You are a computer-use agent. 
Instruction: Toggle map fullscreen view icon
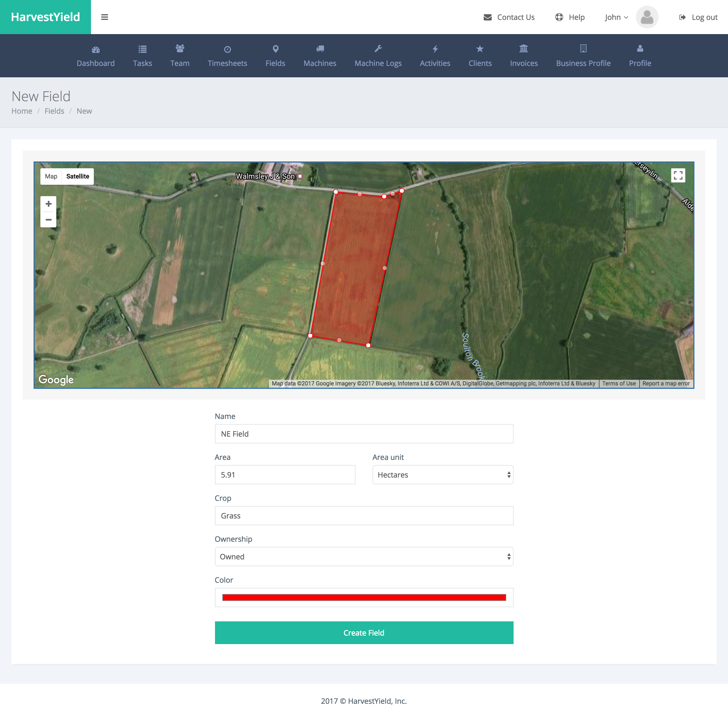(x=678, y=175)
